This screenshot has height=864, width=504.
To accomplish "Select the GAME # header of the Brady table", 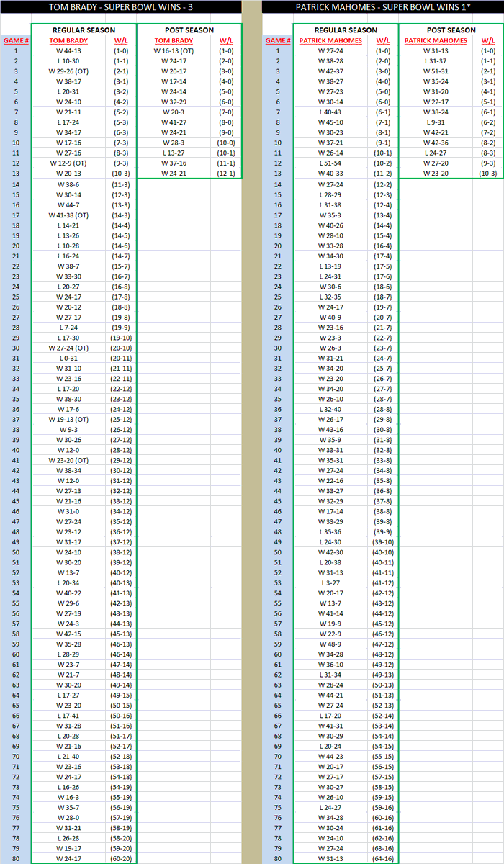I will 16,41.
